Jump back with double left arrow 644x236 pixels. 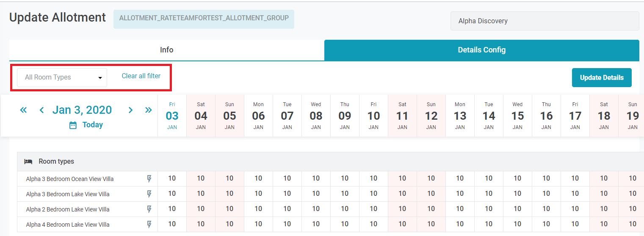point(23,110)
